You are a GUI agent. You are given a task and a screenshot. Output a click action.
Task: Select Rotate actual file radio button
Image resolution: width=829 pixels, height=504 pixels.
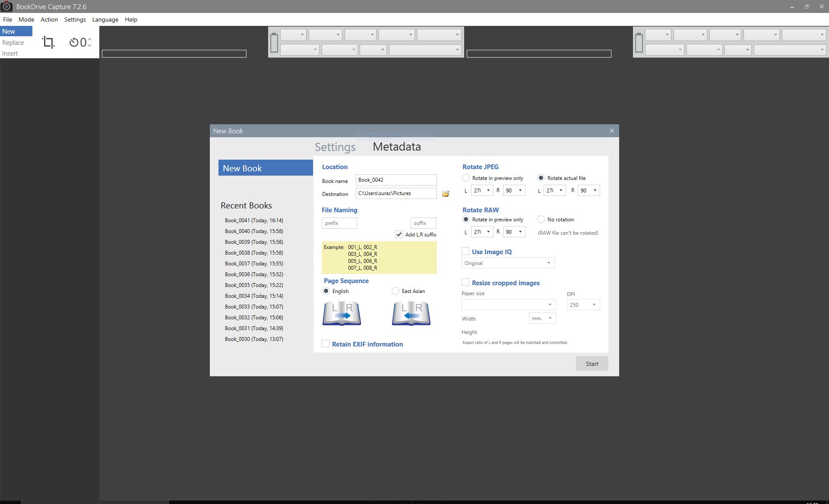pyautogui.click(x=541, y=177)
